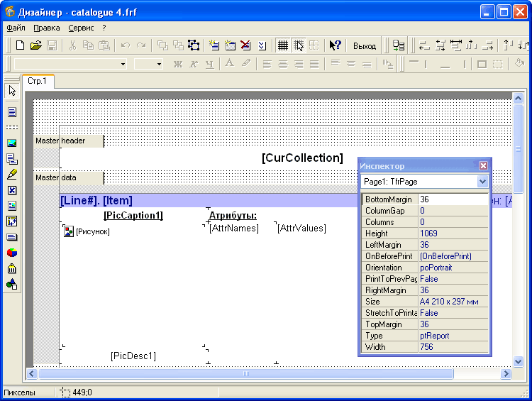Toggle the align to grid button
Screen dimensions: 532x401
click(x=299, y=45)
